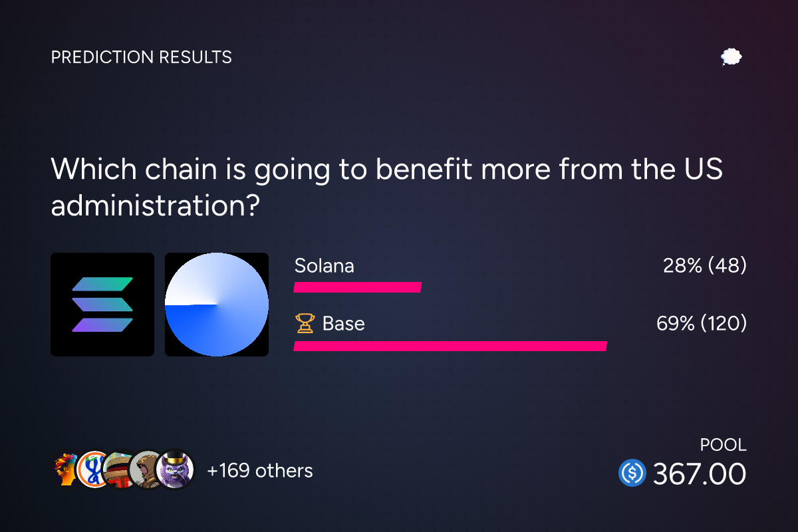Click the question about US administration
The height and width of the screenshot is (532, 798).
[387, 188]
